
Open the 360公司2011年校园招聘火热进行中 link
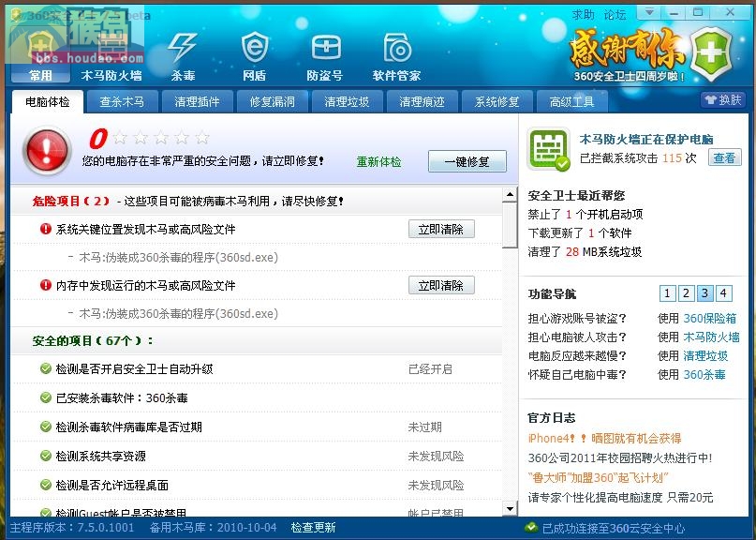pyautogui.click(x=620, y=457)
